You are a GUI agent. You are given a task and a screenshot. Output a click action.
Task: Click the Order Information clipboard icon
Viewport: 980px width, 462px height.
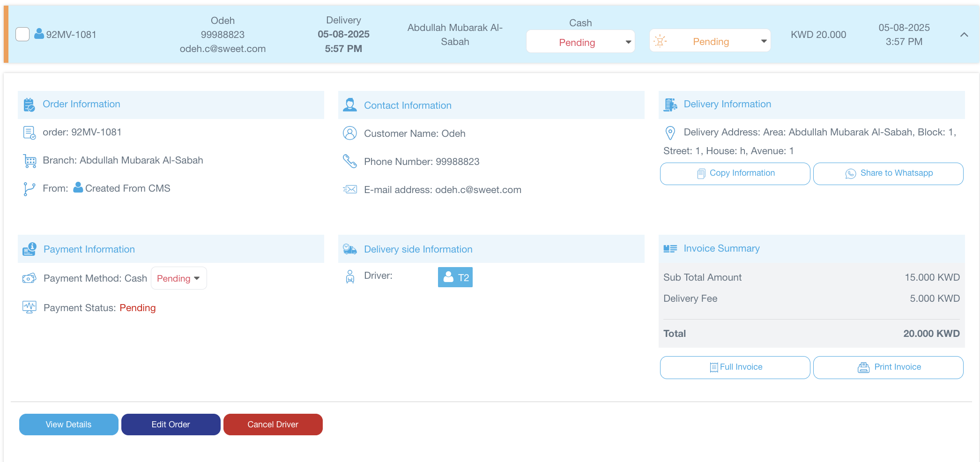pos(29,104)
